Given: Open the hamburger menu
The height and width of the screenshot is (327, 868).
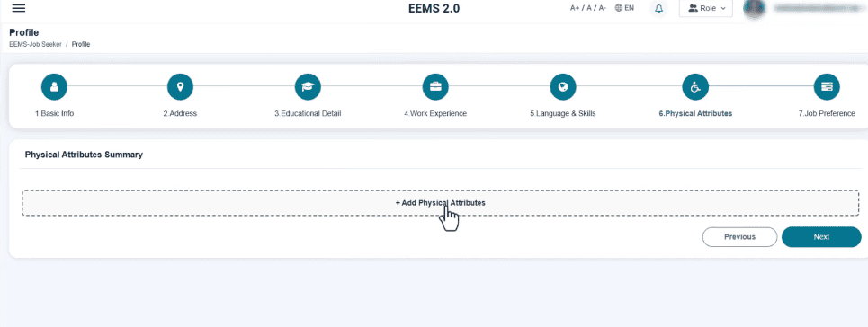Looking at the screenshot, I should pyautogui.click(x=18, y=8).
